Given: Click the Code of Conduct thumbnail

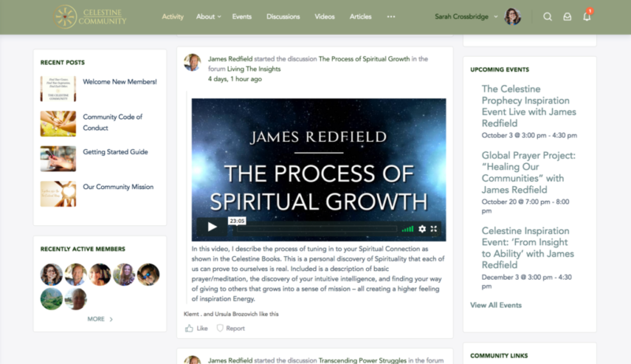Looking at the screenshot, I should (x=58, y=124).
